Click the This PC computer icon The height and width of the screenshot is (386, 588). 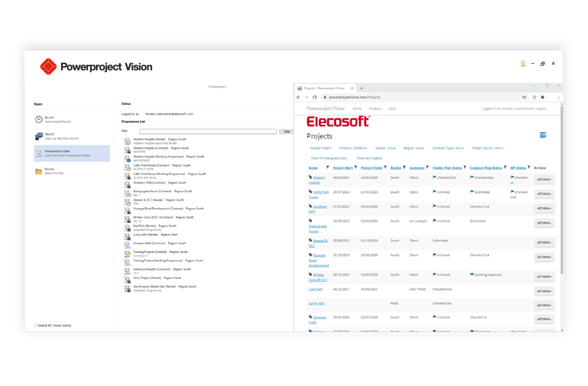(x=38, y=136)
